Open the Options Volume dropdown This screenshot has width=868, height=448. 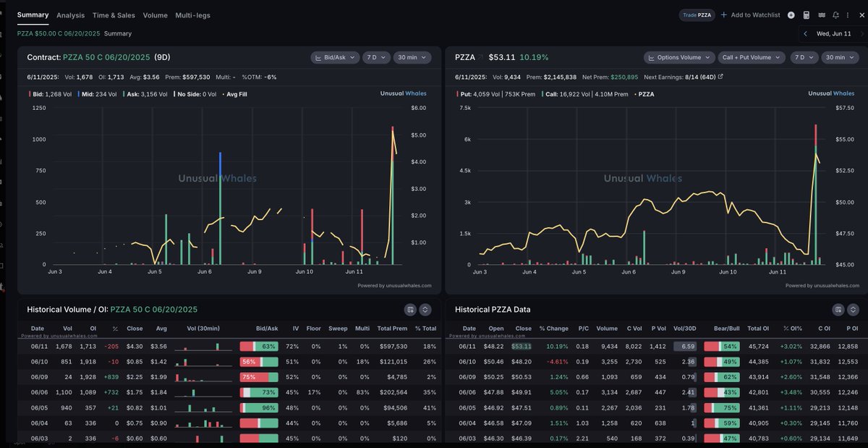(x=678, y=57)
